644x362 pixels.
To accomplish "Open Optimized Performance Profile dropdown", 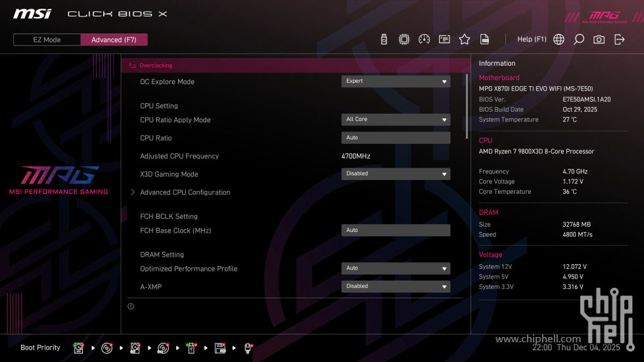I will click(396, 268).
